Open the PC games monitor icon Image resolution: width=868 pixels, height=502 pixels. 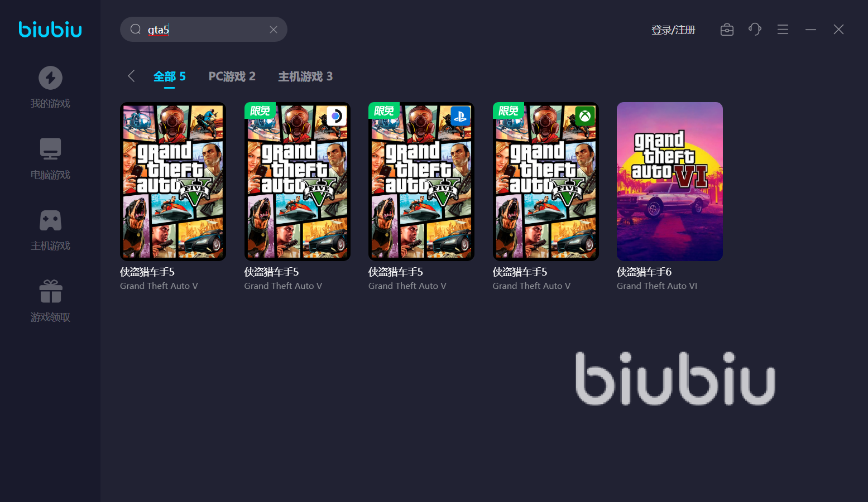50,149
